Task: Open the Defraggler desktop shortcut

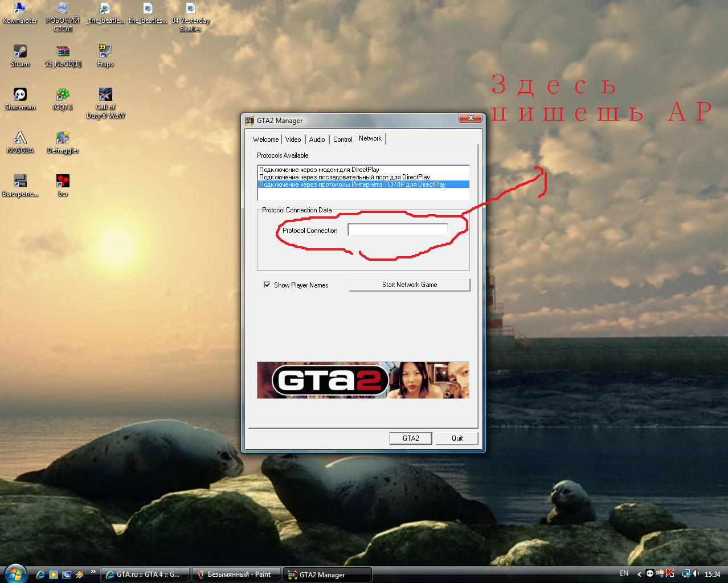Action: tap(63, 142)
